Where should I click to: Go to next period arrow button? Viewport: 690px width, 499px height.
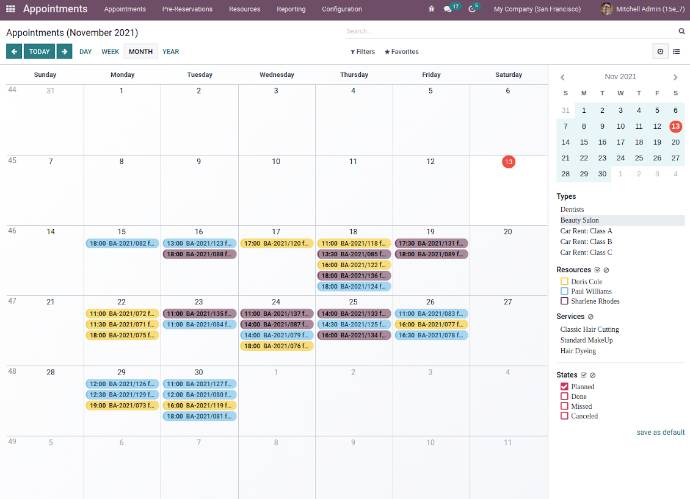click(x=64, y=51)
